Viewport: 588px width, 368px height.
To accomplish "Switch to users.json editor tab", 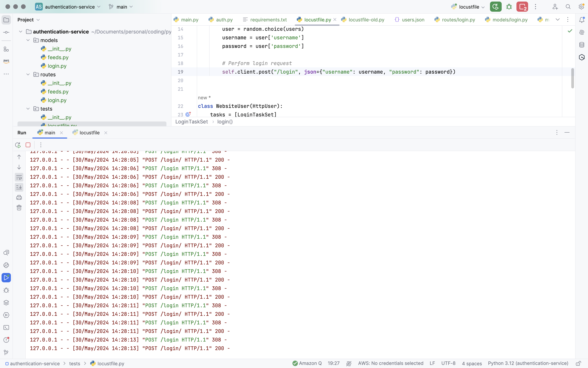I will pos(410,20).
